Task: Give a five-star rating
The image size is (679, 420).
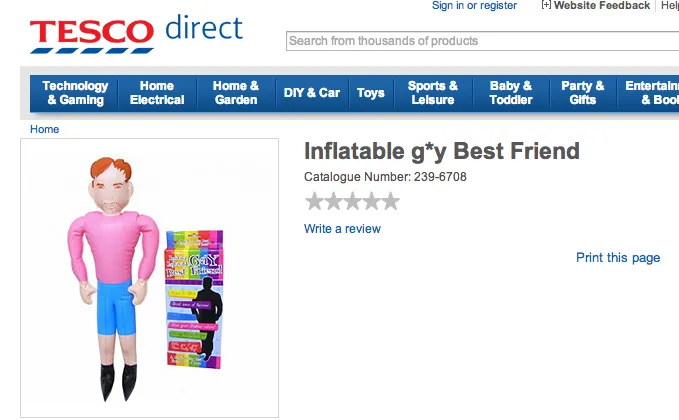Action: 390,202
